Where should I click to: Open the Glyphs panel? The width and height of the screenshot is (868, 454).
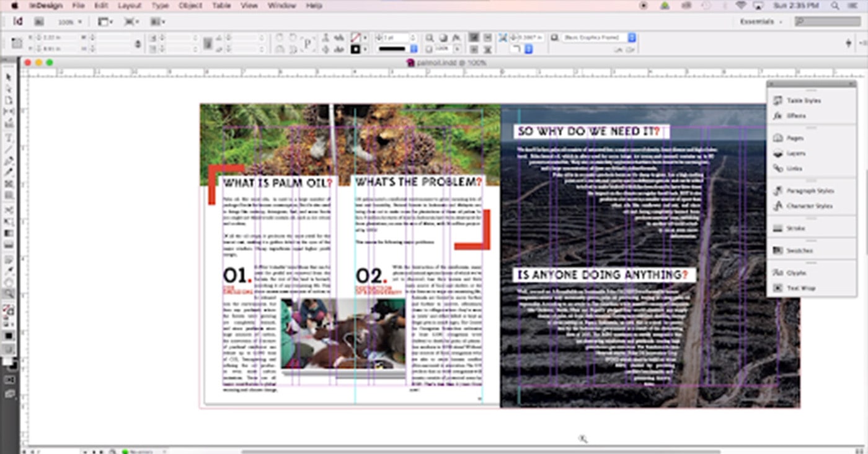coord(796,273)
